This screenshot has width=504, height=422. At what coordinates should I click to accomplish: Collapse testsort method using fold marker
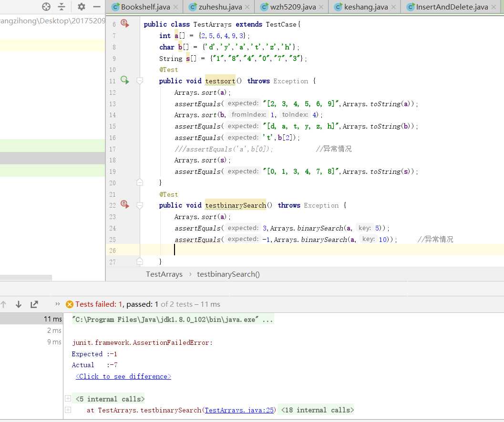pyautogui.click(x=140, y=81)
